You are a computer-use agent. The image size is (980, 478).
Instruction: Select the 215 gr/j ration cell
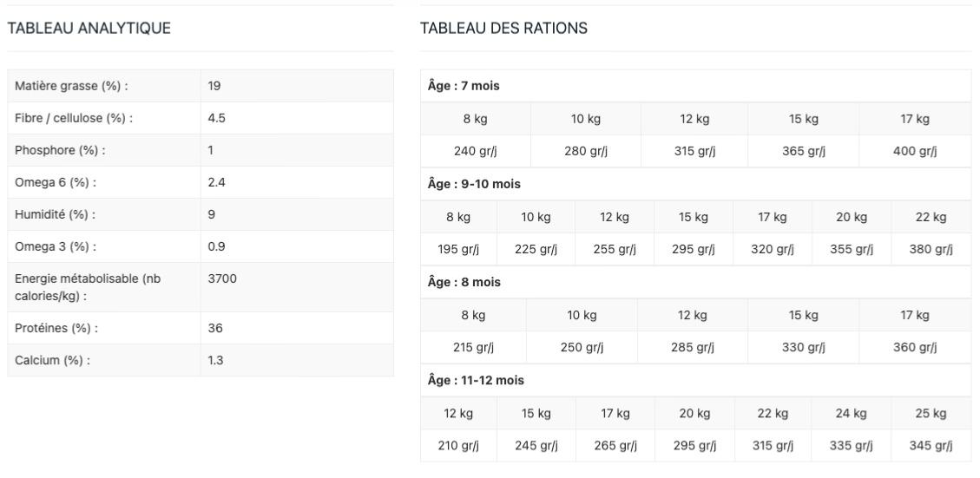[473, 348]
